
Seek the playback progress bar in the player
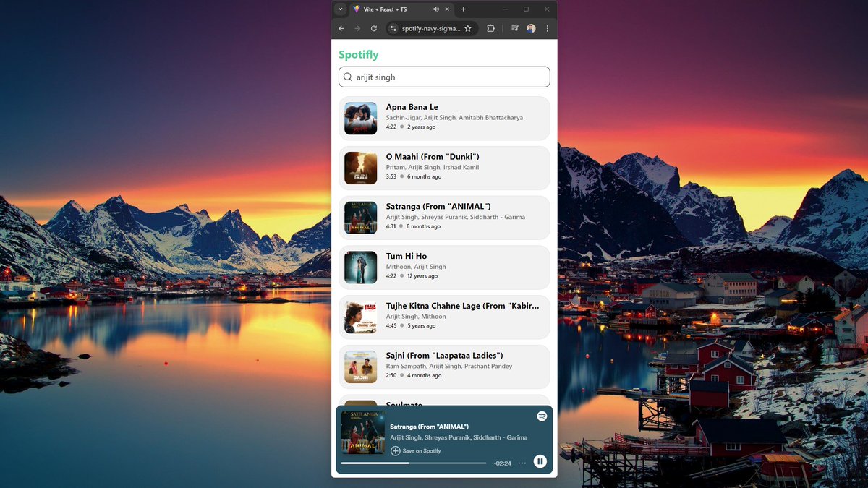click(414, 463)
